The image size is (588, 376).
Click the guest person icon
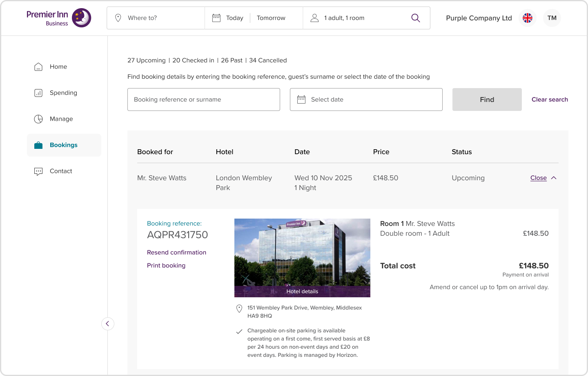click(x=314, y=18)
